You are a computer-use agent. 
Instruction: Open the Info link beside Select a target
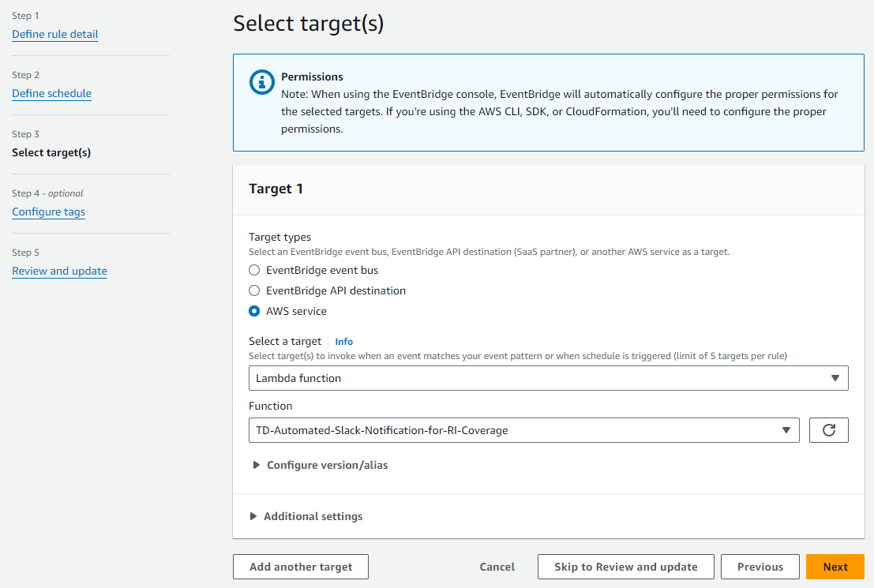click(344, 342)
